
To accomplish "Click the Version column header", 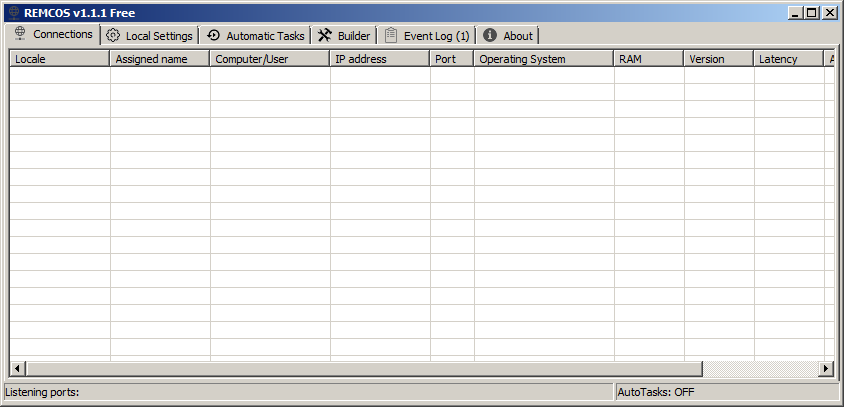I will pyautogui.click(x=718, y=59).
